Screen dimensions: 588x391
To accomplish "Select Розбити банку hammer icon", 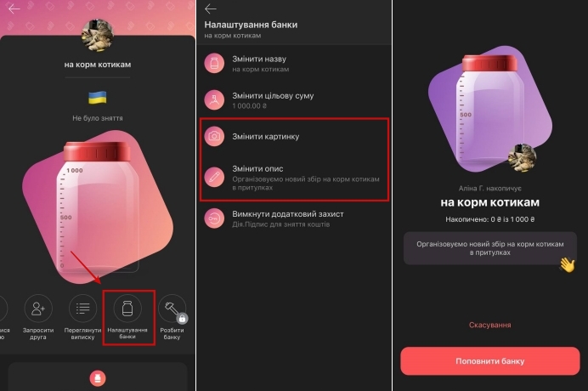I will click(172, 309).
